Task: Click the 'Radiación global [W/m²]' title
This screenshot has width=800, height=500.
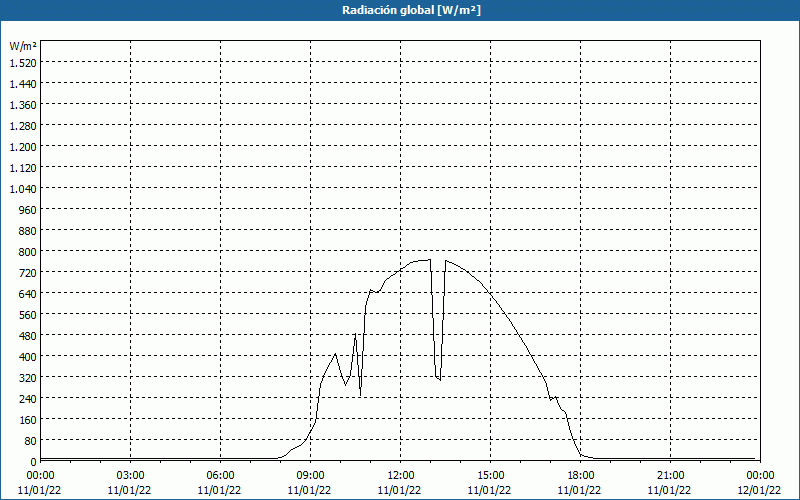Action: pyautogui.click(x=411, y=10)
